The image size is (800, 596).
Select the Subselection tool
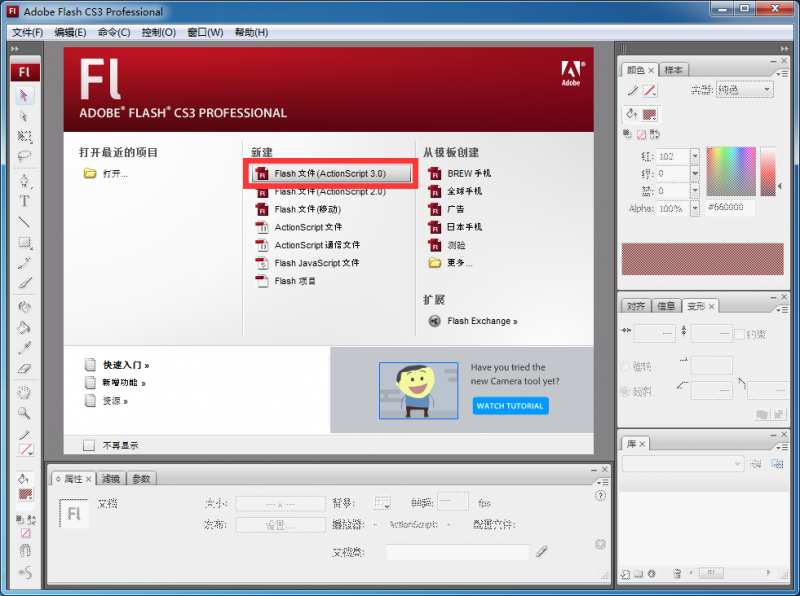[x=23, y=116]
